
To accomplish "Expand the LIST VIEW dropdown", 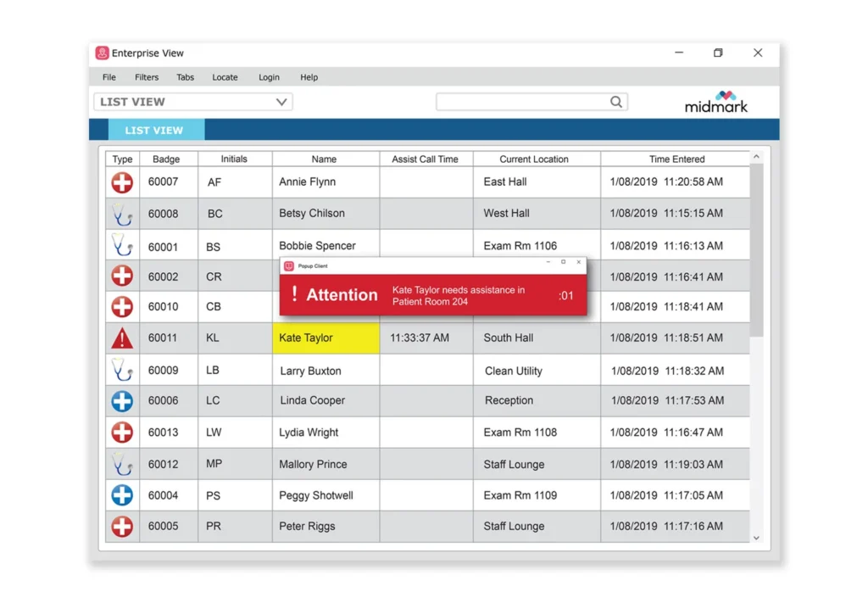I will pos(281,102).
